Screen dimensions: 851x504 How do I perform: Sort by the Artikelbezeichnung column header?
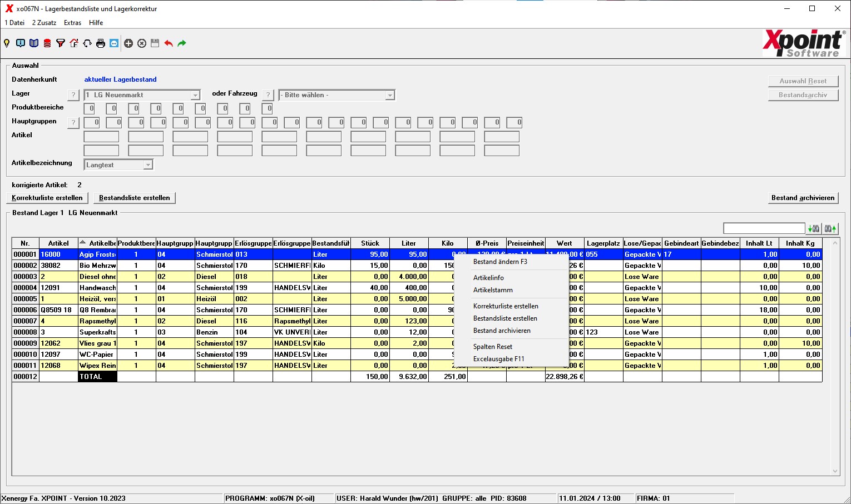coord(98,243)
